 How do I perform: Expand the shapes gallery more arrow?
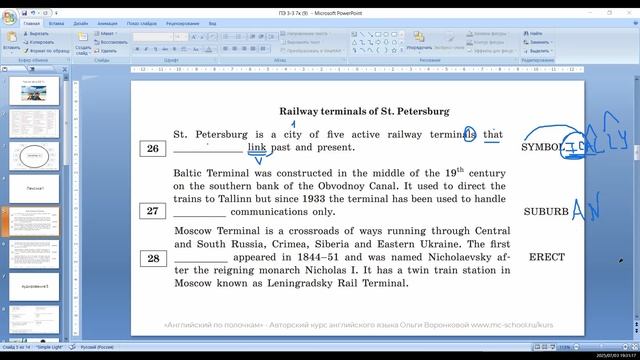pyautogui.click(x=402, y=50)
